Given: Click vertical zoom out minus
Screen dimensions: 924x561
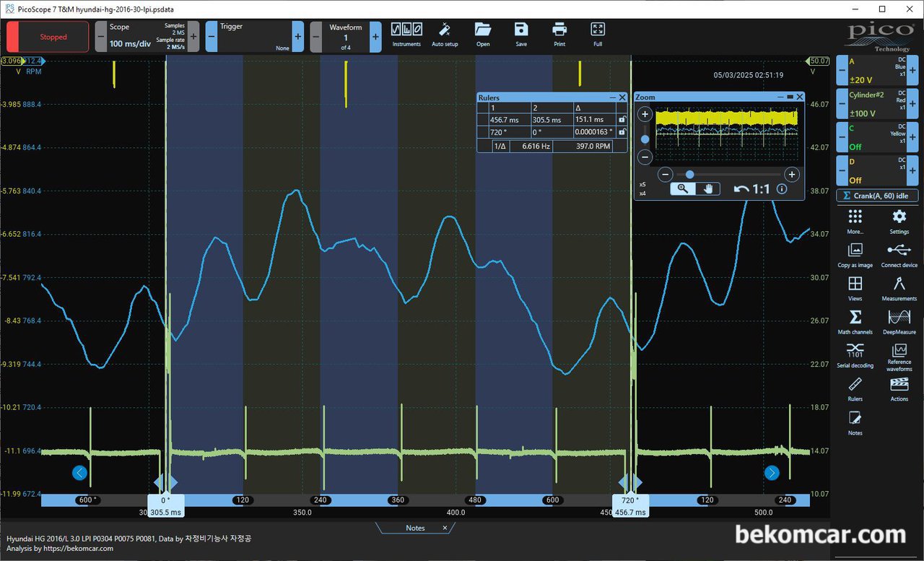Looking at the screenshot, I should (x=645, y=157).
